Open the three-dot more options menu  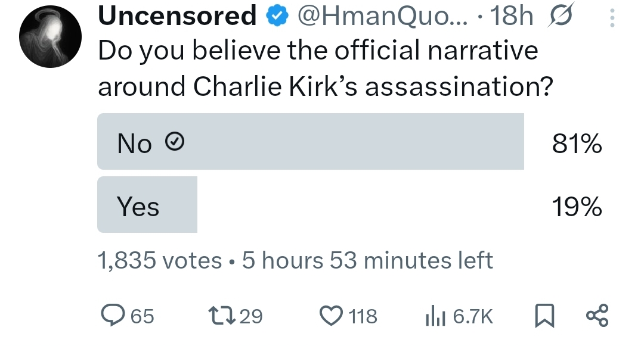[611, 18]
